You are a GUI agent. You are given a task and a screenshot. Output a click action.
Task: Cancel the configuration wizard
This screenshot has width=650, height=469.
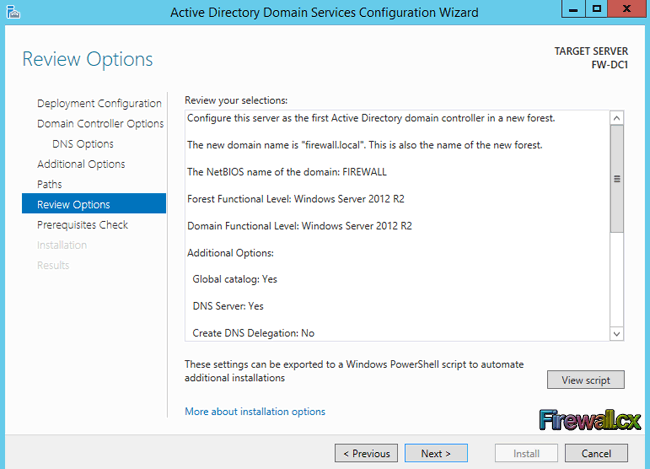click(x=596, y=453)
